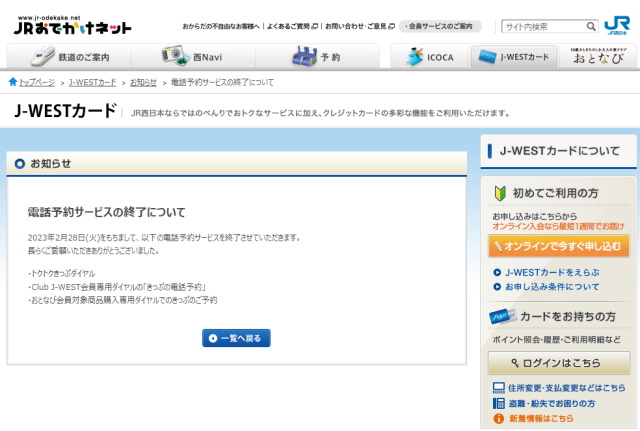The width and height of the screenshot is (640, 431).
Task: Click the JR West logo at top right
Action: 617,26
